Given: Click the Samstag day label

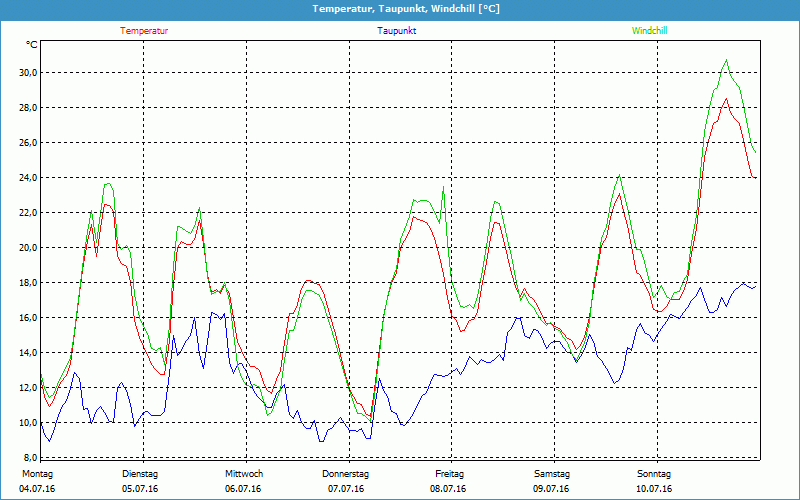Looking at the screenshot, I should coord(552,474).
